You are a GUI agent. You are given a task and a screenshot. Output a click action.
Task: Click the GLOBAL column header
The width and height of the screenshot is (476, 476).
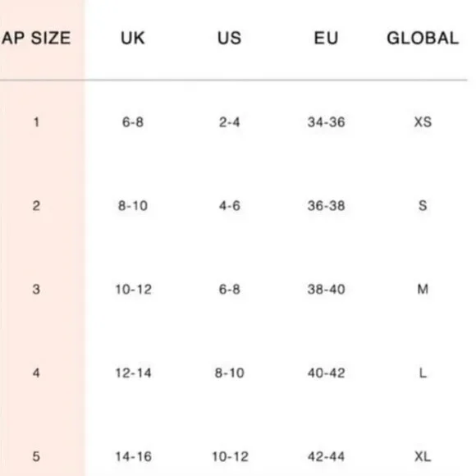[x=423, y=38]
